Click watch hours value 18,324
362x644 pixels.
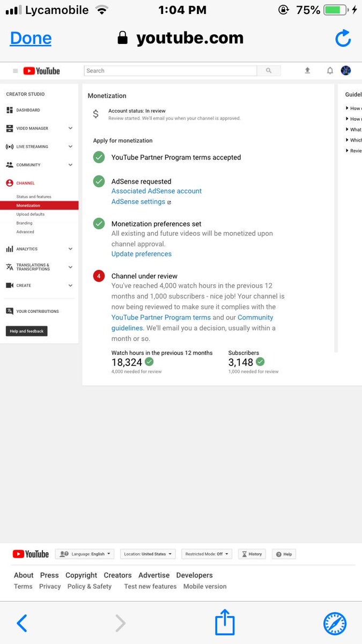pos(127,362)
